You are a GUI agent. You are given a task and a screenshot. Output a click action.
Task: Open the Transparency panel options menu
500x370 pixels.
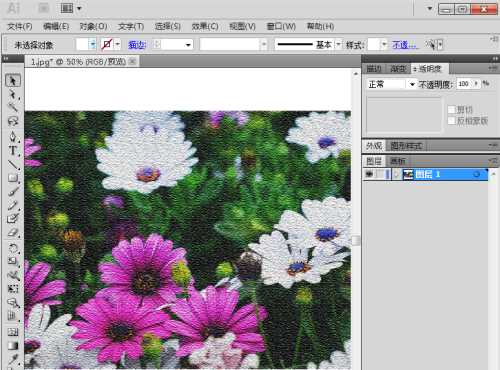(x=493, y=68)
